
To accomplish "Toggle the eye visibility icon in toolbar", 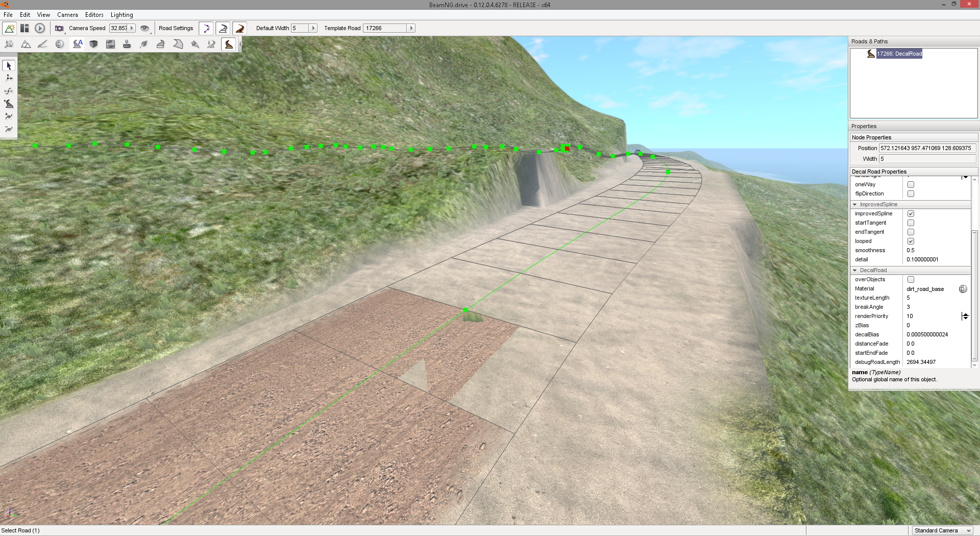I will [x=145, y=29].
